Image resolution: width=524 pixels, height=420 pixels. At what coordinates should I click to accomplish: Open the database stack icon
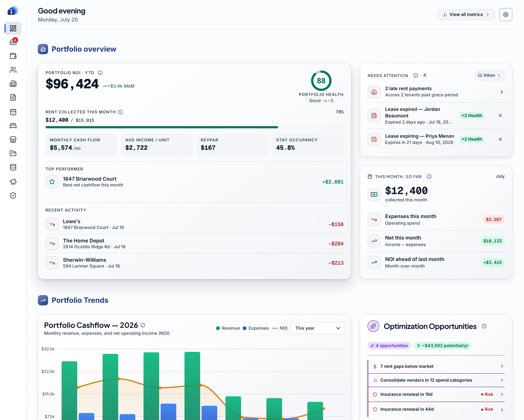point(13,167)
